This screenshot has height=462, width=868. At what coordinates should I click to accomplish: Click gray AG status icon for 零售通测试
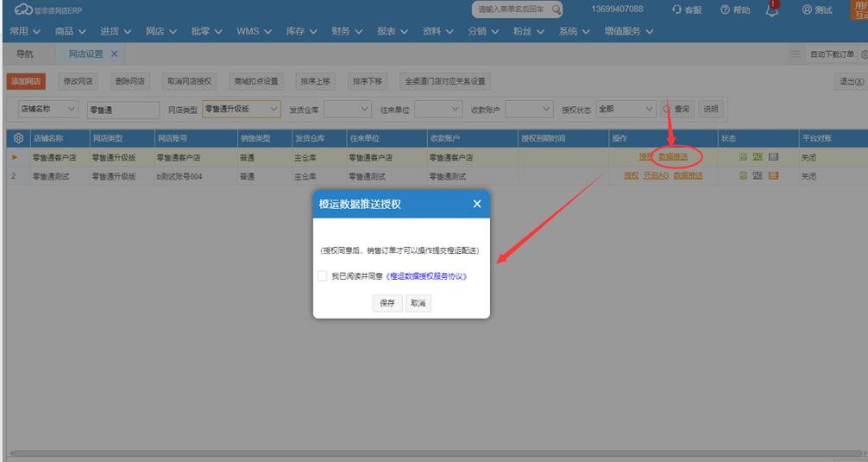coord(758,175)
